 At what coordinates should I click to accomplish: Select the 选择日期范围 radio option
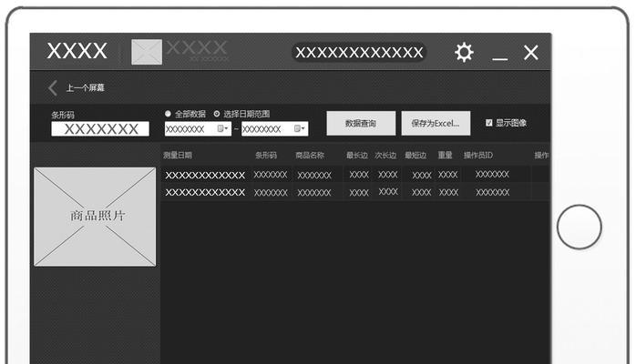coord(217,114)
